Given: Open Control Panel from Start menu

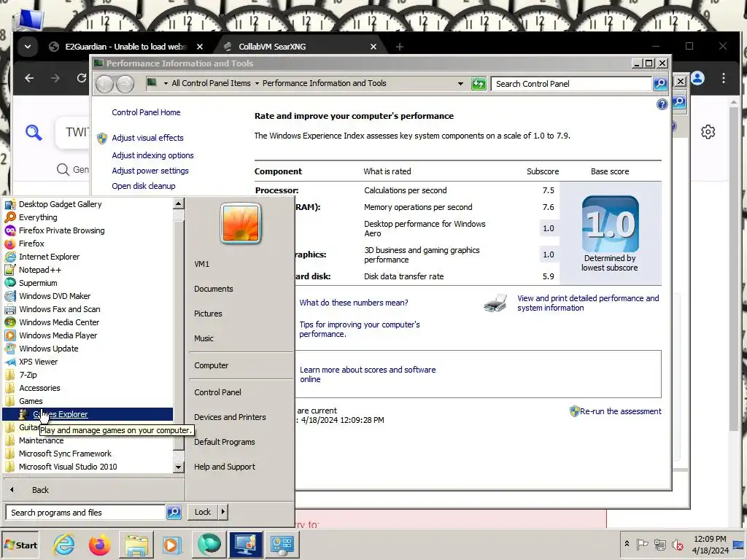Looking at the screenshot, I should tap(217, 392).
